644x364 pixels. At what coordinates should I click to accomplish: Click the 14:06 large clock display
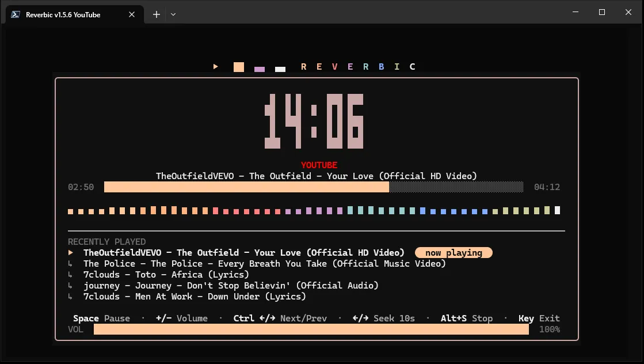coord(314,121)
